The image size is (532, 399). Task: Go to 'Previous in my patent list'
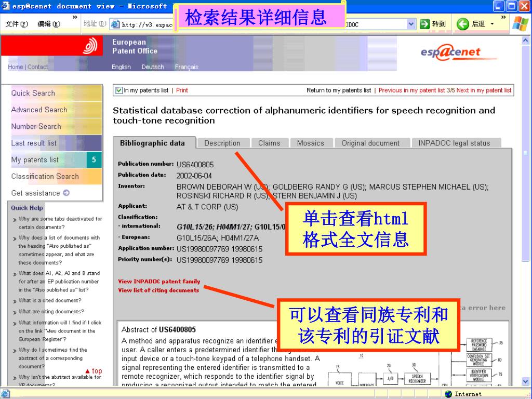click(x=411, y=90)
